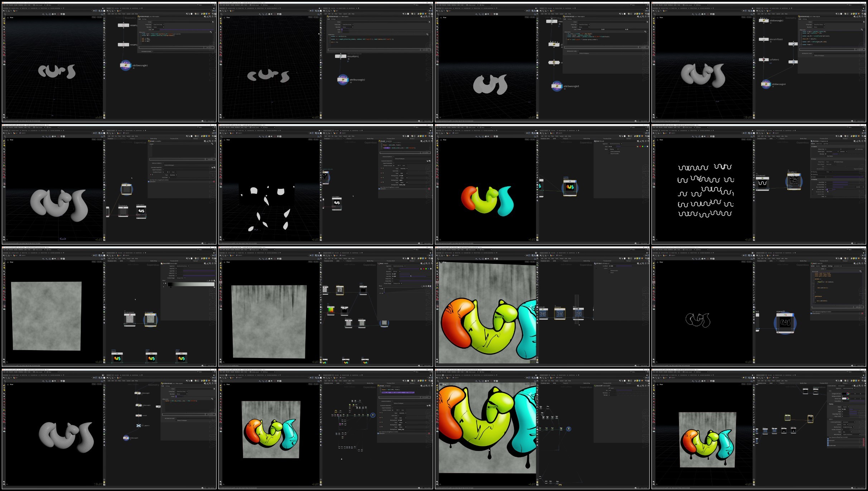
Task: Select yellow-outlined grey node in final frame
Action: click(787, 417)
